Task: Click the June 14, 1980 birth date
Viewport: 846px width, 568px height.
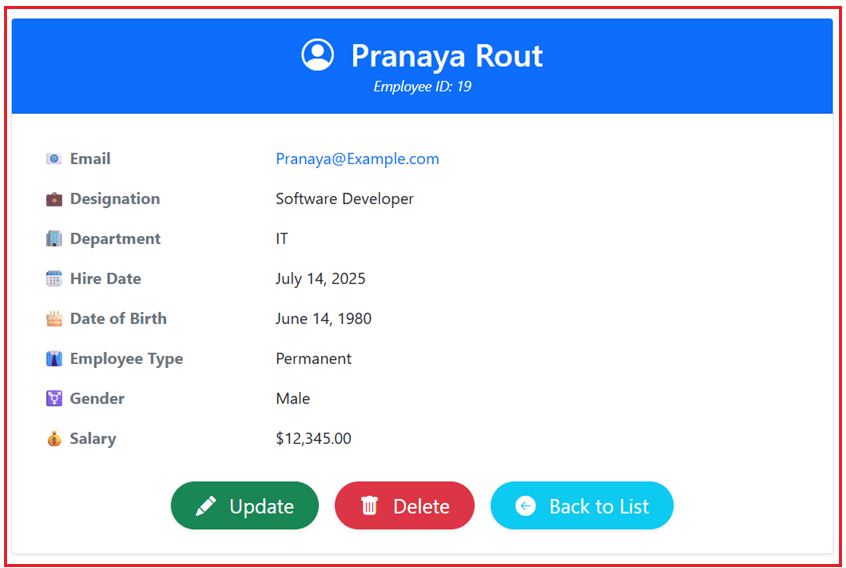Action: click(x=323, y=319)
